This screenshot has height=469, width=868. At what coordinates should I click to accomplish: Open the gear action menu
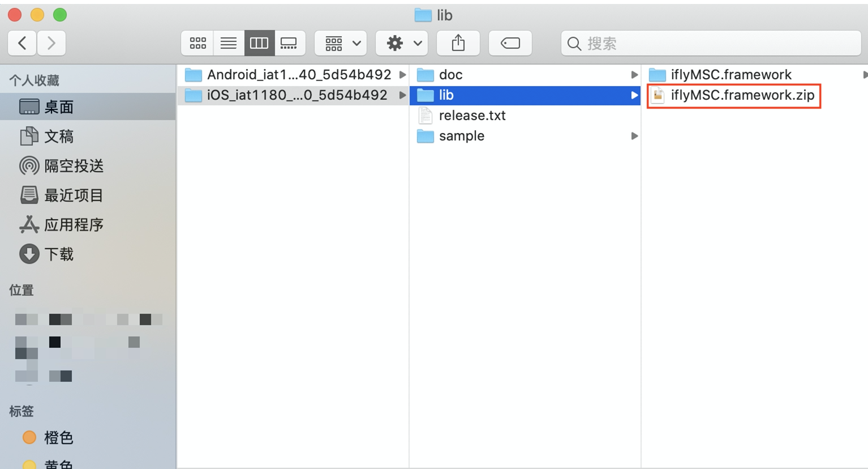(402, 43)
